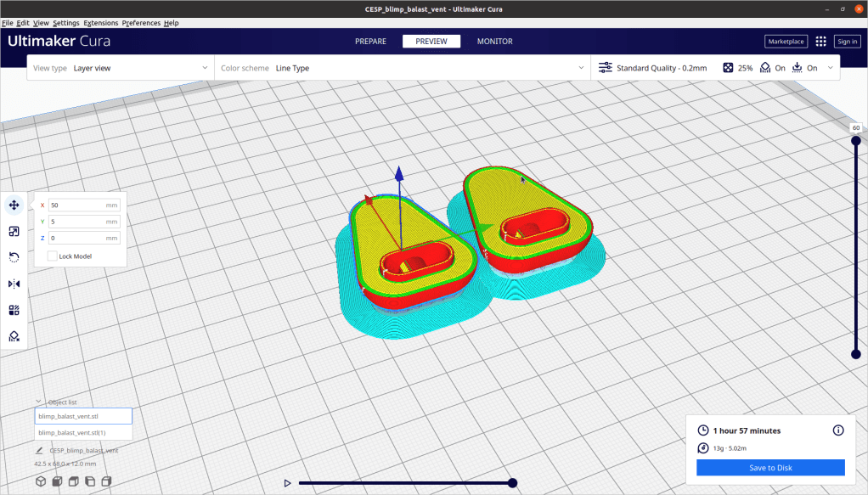Viewport: 868px width, 495px height.
Task: Enable the Lock Model checkbox
Action: click(x=53, y=256)
